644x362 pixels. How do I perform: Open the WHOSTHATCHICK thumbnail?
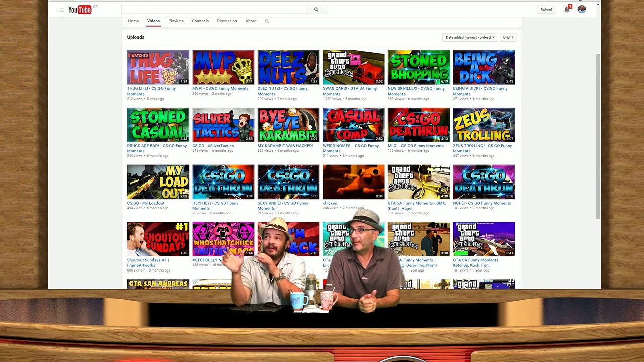tap(223, 239)
